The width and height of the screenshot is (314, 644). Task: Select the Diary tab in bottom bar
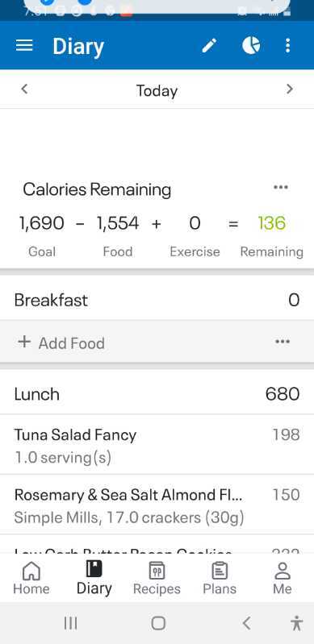point(94,578)
